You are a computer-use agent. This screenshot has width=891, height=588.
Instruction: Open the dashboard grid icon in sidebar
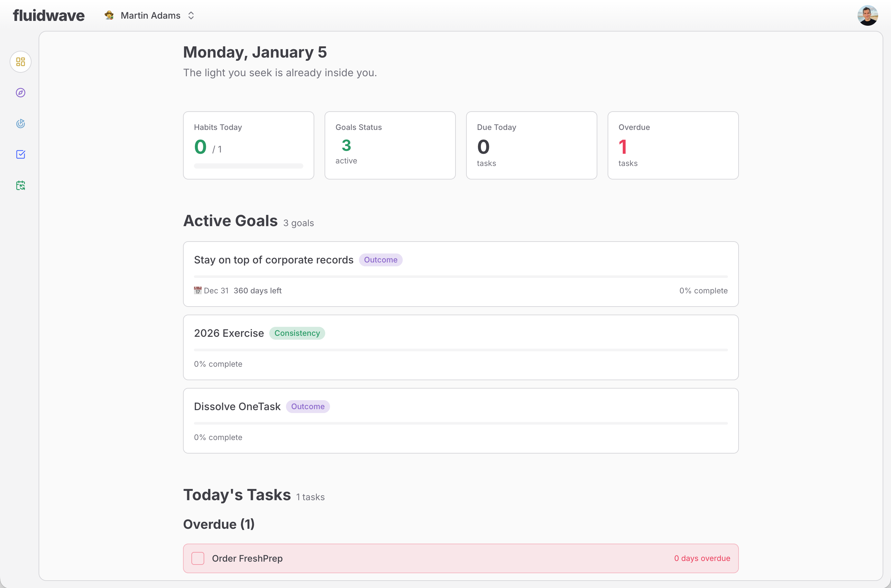[x=21, y=61]
